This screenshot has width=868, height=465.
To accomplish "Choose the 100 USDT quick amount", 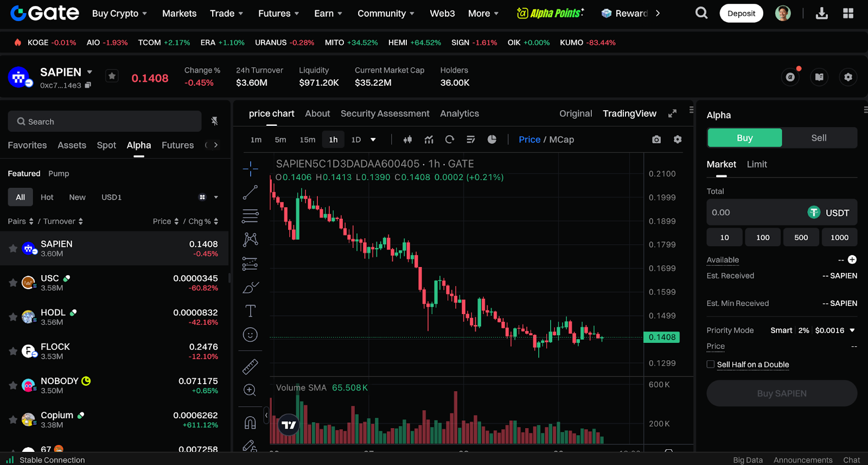I will point(763,237).
